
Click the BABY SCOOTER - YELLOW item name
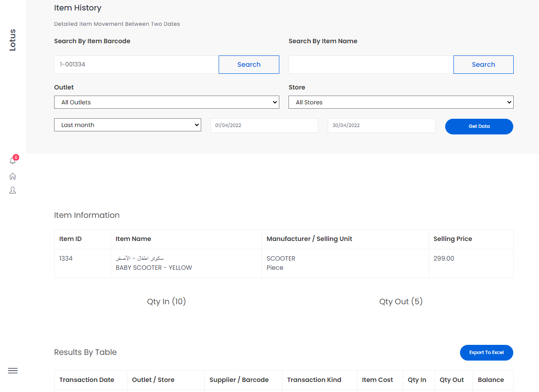154,268
